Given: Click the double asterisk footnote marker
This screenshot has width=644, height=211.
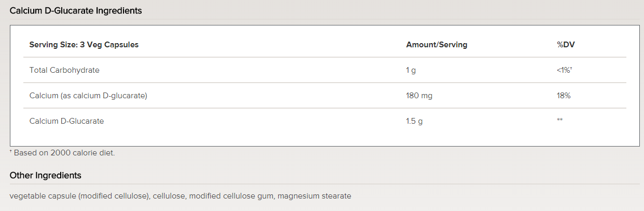Looking at the screenshot, I should click(x=560, y=121).
